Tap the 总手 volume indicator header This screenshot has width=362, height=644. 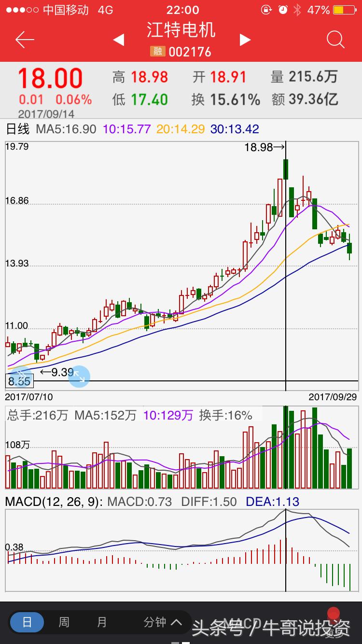[129, 415]
